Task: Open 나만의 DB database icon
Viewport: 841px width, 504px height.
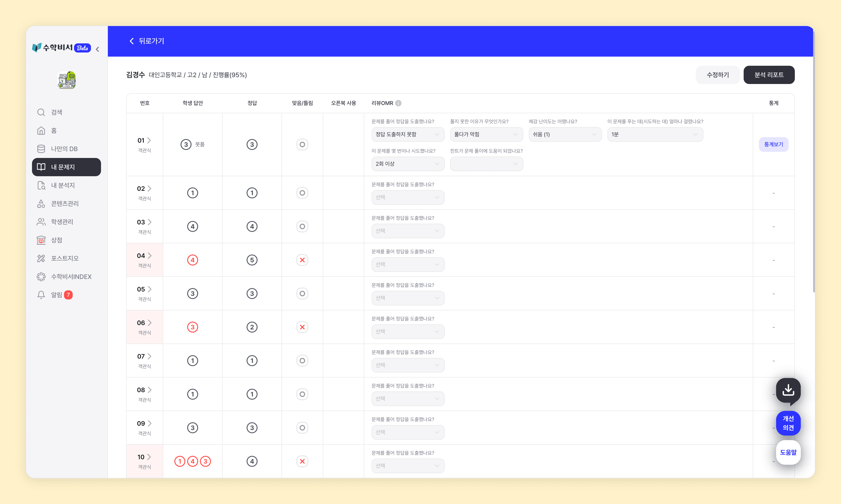Action: (x=41, y=149)
